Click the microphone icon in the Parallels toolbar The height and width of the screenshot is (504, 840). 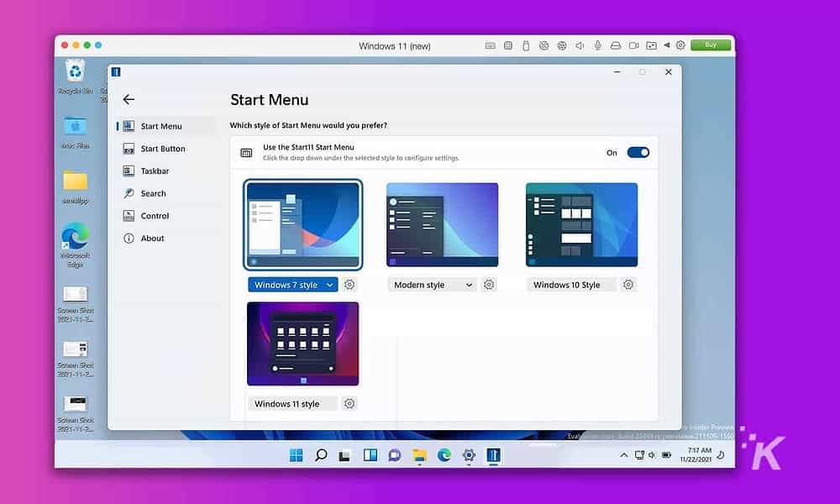click(597, 45)
